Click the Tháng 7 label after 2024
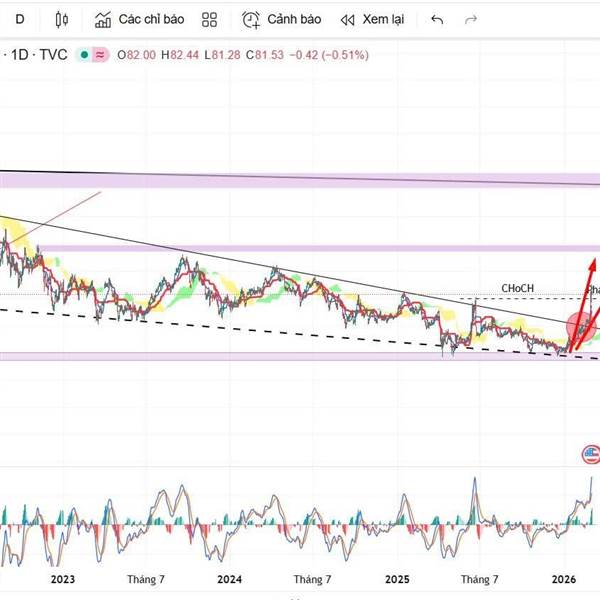Screen dimensions: 600x600 [x=312, y=579]
